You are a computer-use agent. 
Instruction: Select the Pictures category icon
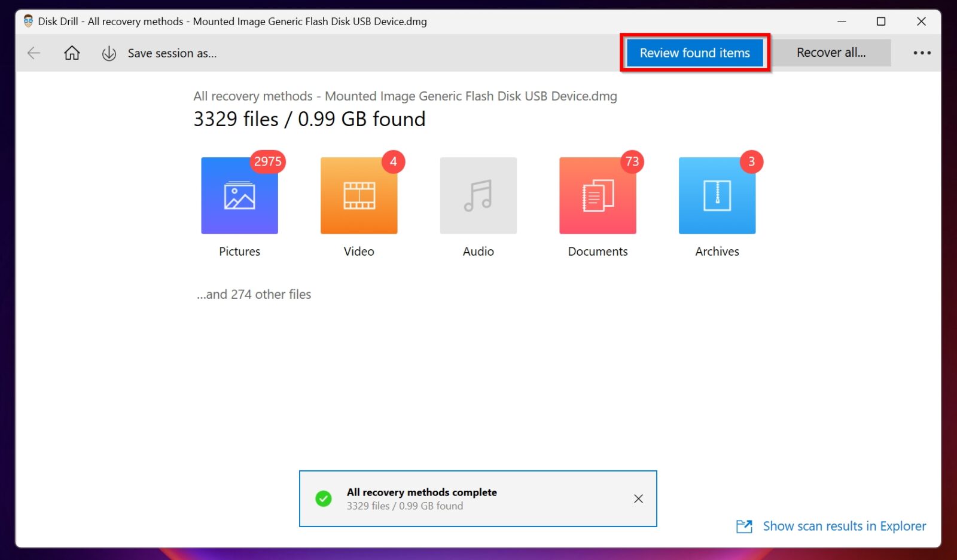tap(239, 195)
